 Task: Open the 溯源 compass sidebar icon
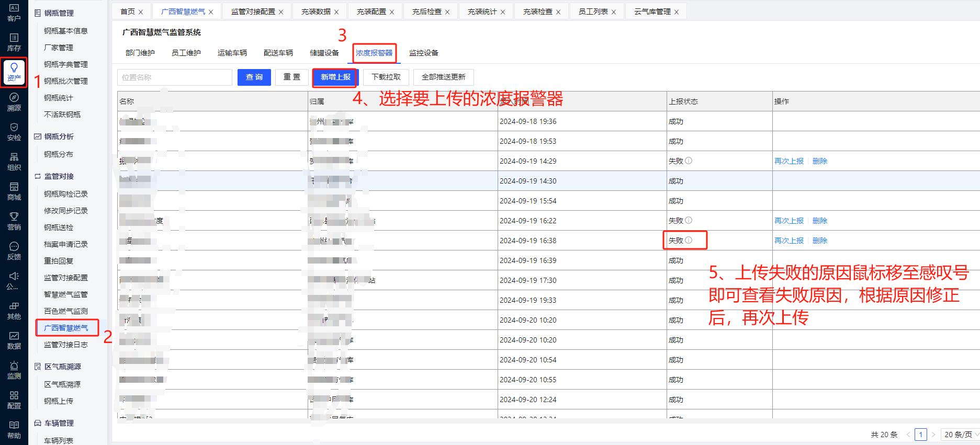[x=14, y=102]
